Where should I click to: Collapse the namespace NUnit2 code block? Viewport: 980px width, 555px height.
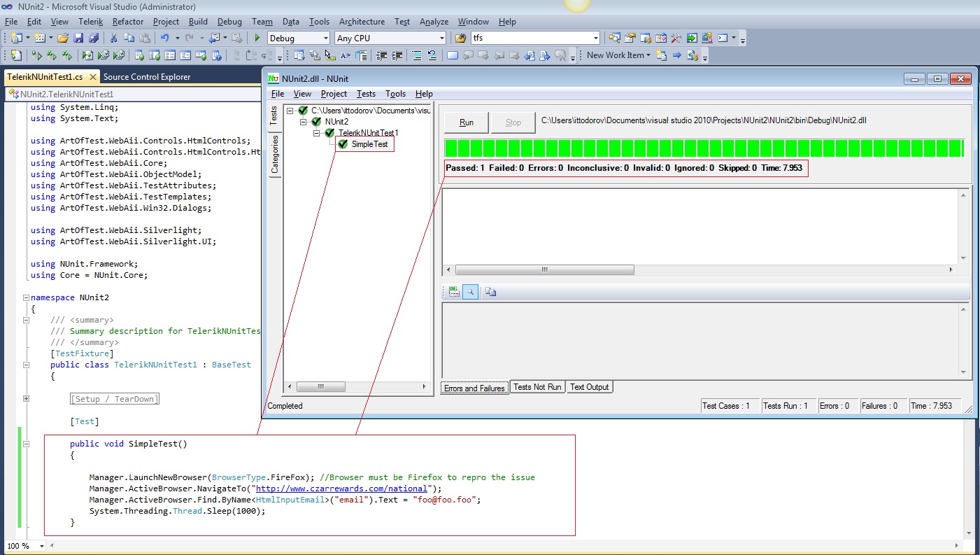tap(26, 297)
